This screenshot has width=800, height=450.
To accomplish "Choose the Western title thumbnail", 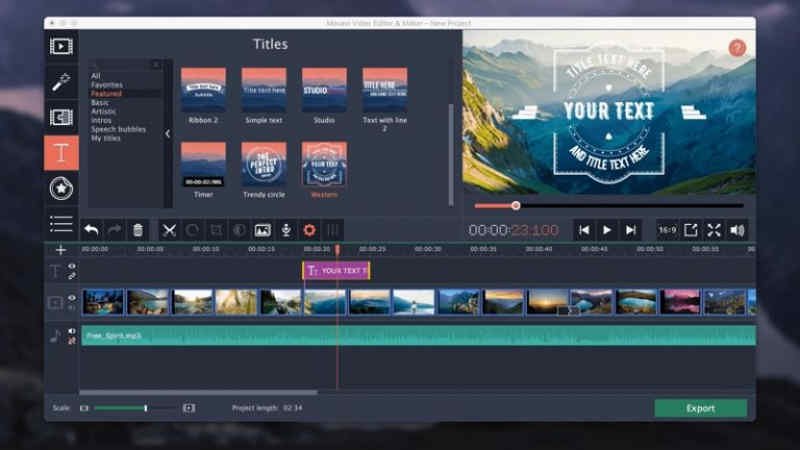I will tap(324, 164).
